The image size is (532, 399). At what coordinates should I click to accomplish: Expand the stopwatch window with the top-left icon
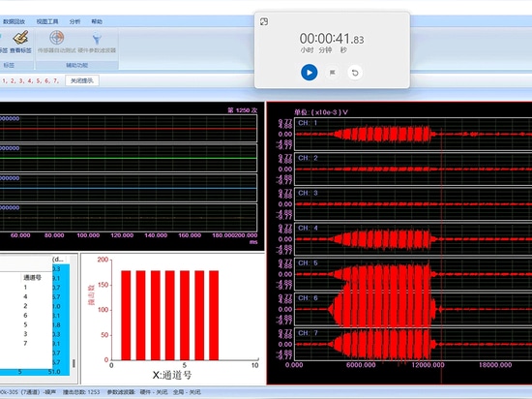click(x=264, y=21)
